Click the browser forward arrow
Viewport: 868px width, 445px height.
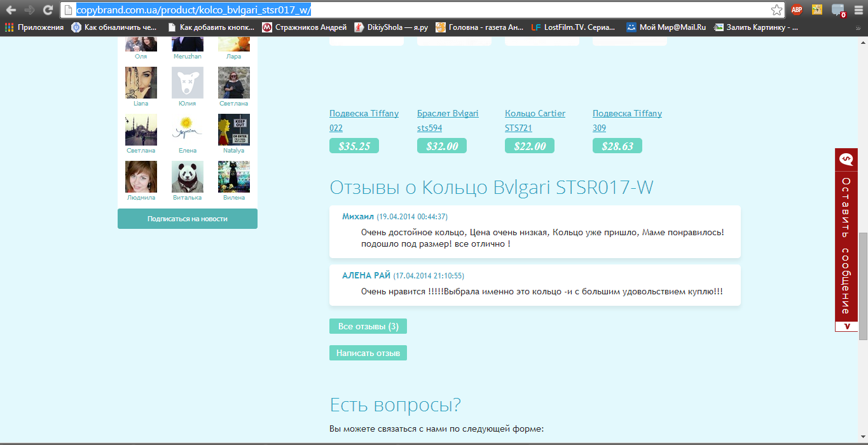[29, 10]
